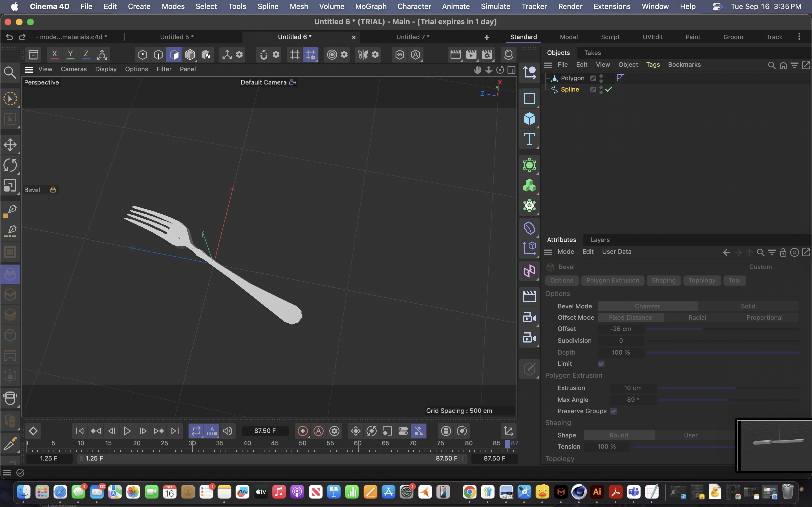Open the viewport hamburger menu
Viewport: 812px width, 507px height.
point(29,69)
